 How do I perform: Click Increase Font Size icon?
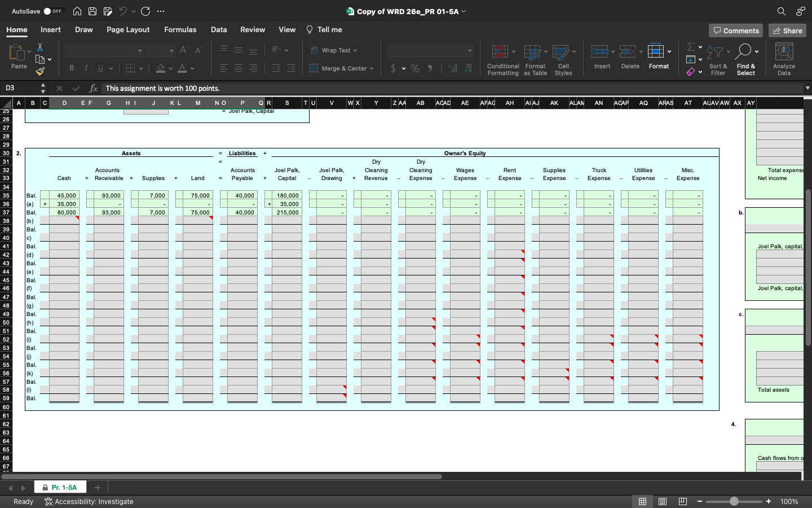pos(183,50)
